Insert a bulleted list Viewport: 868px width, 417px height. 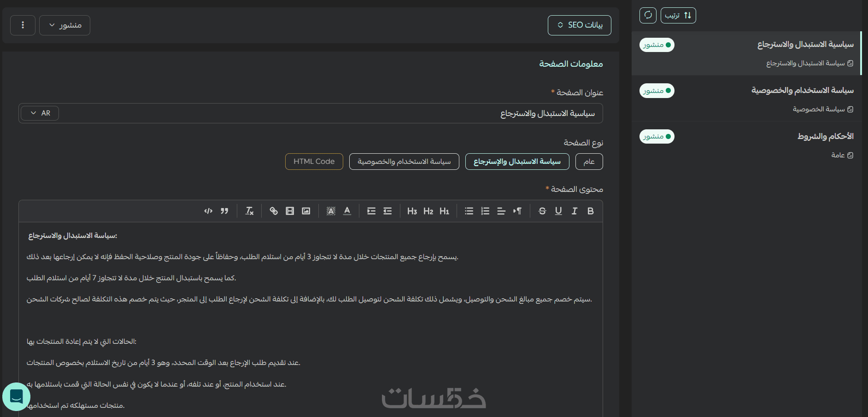[x=469, y=211]
